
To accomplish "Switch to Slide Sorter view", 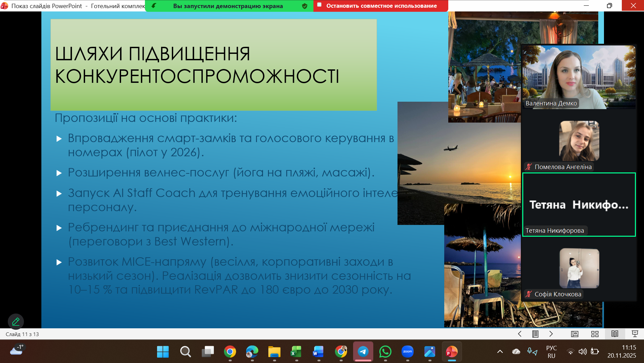I will point(595,334).
